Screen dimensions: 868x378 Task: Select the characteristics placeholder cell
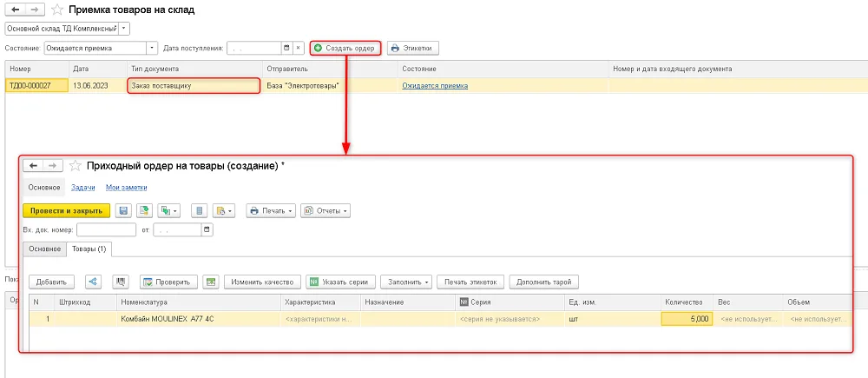click(x=319, y=319)
